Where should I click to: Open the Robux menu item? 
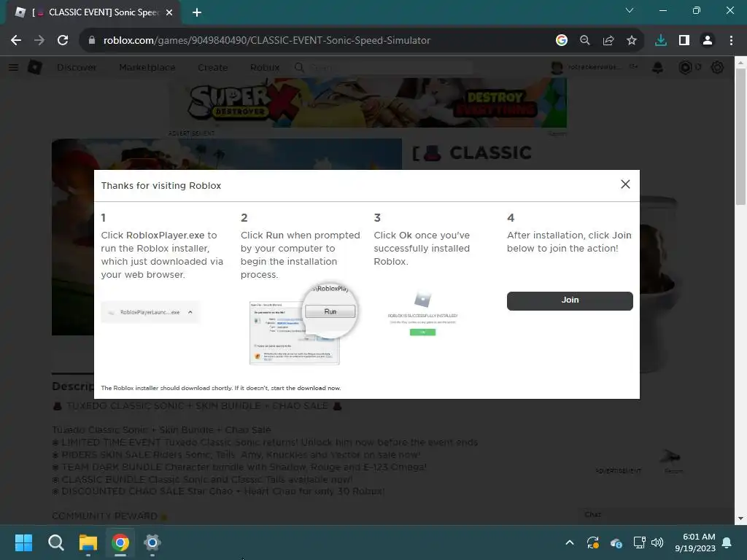coord(265,68)
